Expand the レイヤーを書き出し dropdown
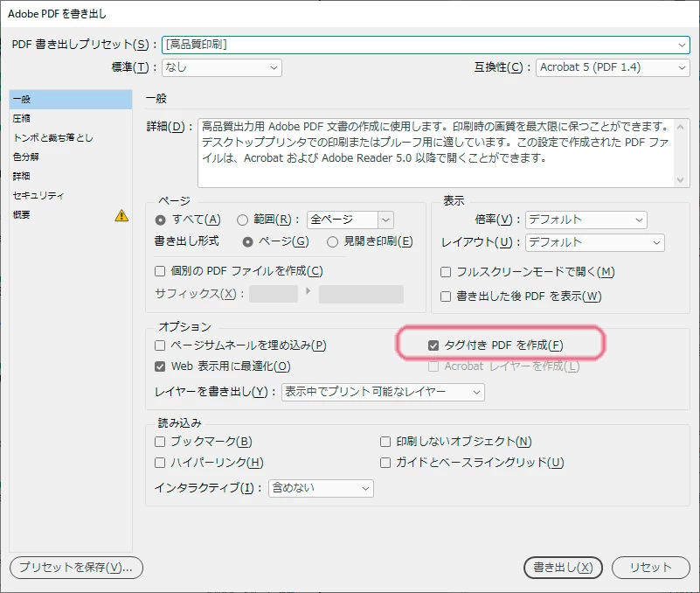Image resolution: width=700 pixels, height=593 pixels. pos(383,392)
